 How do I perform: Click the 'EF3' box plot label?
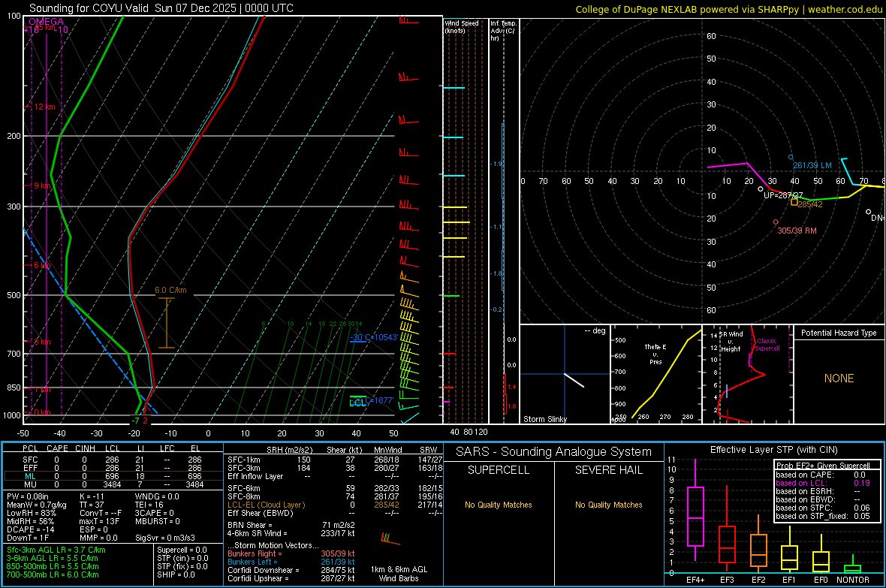pyautogui.click(x=727, y=580)
